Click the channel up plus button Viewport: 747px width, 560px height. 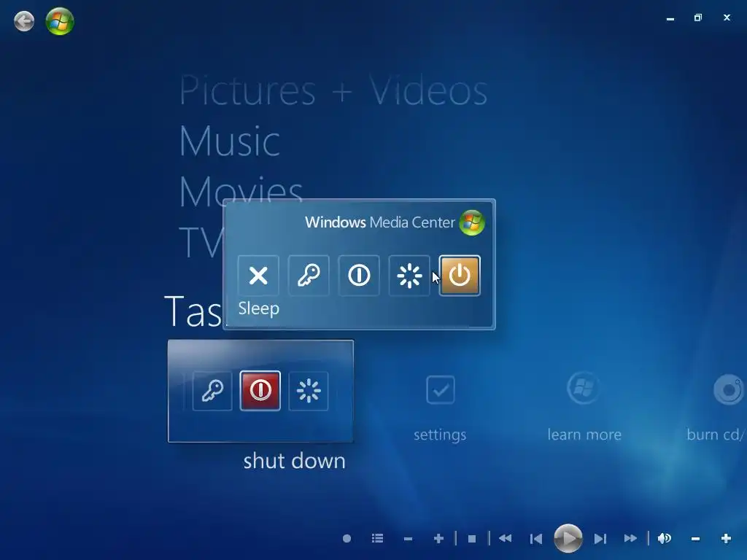point(438,539)
